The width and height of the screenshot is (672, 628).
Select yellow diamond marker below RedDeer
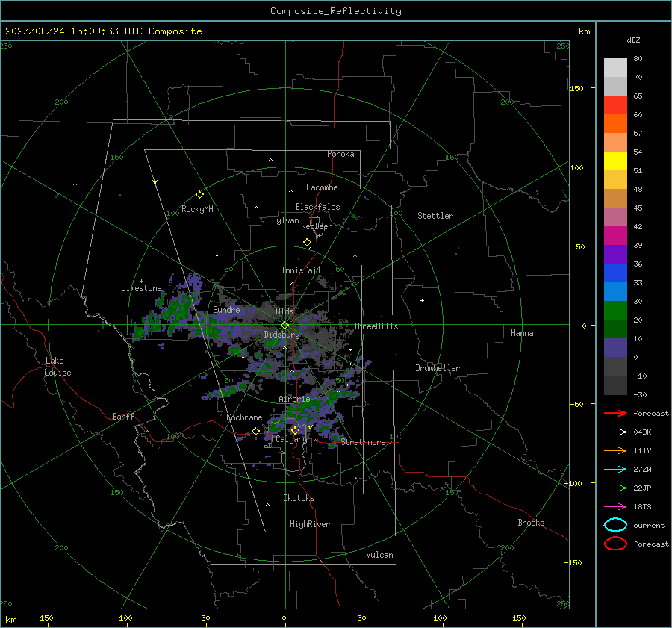tap(308, 243)
